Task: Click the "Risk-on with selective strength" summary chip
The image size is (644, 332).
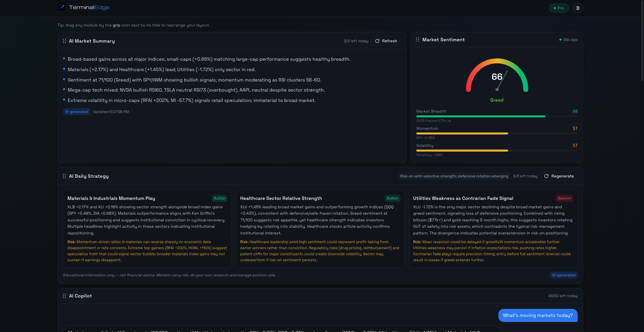Action: (454, 176)
